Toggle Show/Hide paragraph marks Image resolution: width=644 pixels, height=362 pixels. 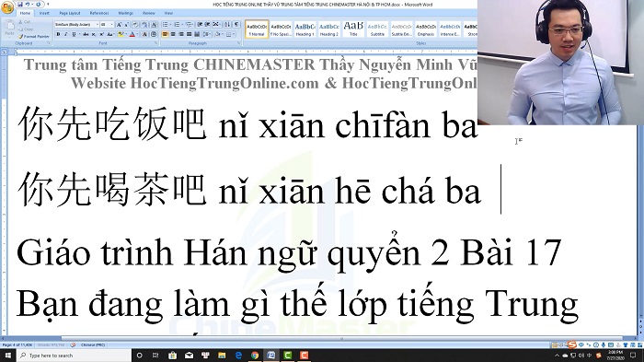tap(236, 25)
